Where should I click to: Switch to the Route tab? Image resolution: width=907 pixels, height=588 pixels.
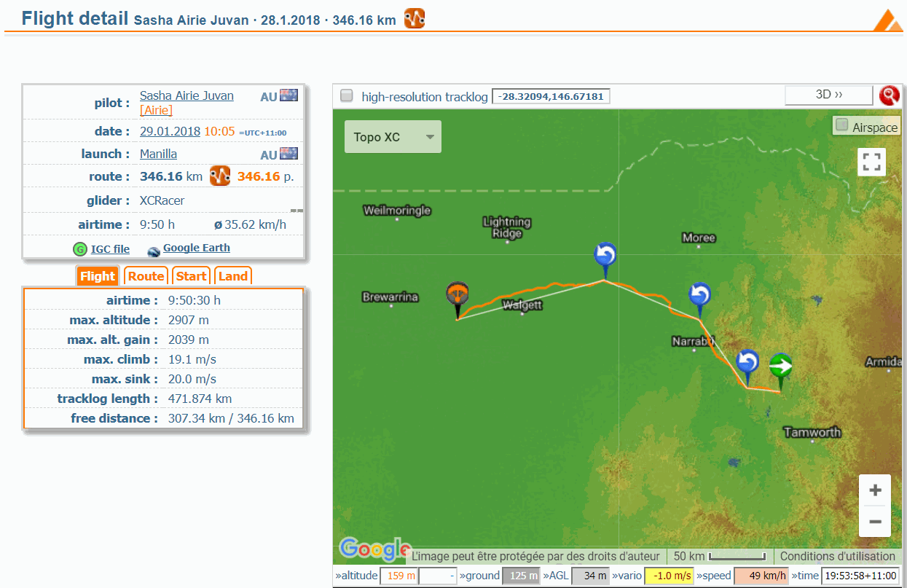(x=146, y=276)
